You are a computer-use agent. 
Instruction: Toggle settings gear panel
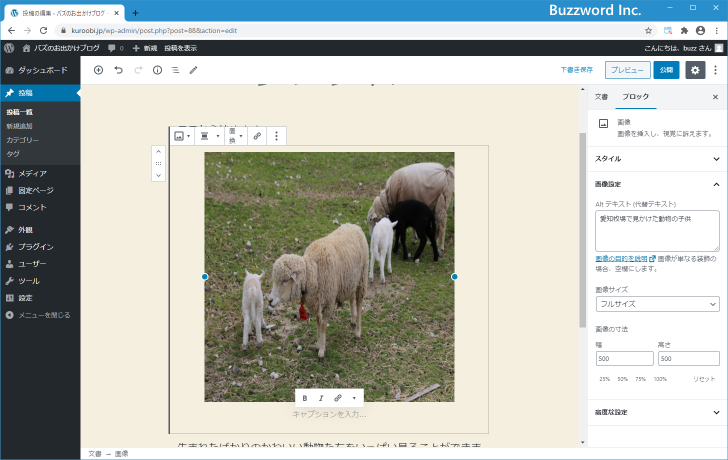coord(695,70)
